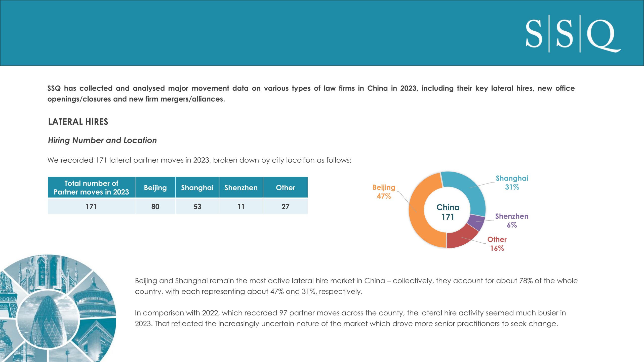Select the Beijing table column header
Image resolution: width=644 pixels, height=362 pixels.
[x=155, y=187]
